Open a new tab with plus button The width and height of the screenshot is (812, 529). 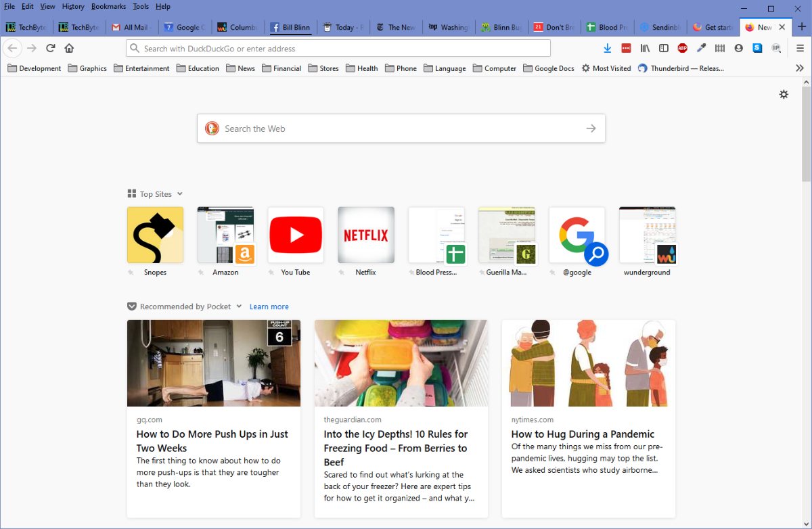pos(802,27)
